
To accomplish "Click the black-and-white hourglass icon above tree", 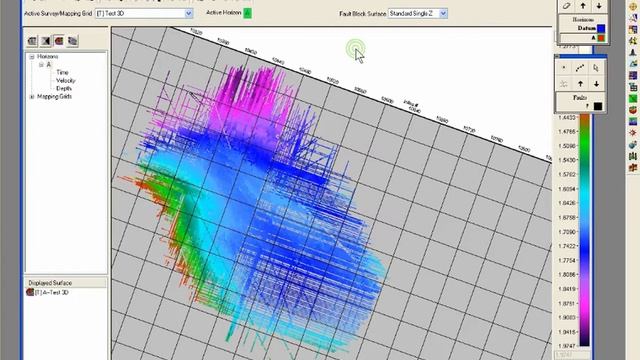I will tap(46, 41).
